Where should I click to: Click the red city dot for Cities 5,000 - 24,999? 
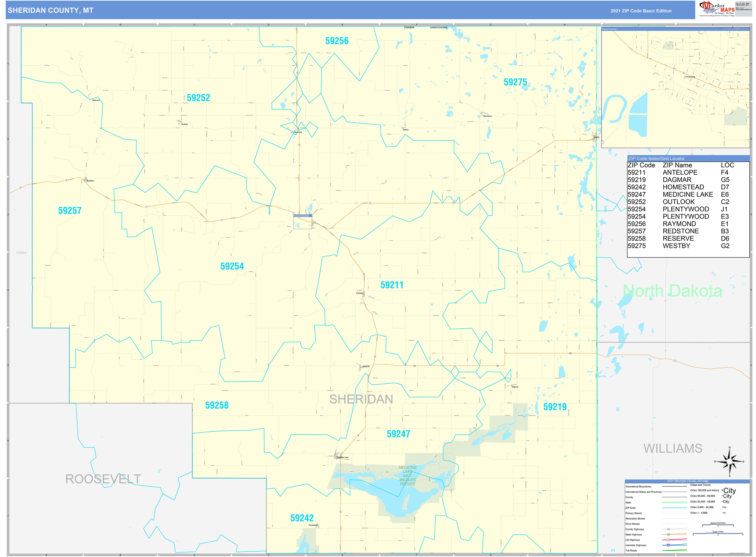[722, 507]
